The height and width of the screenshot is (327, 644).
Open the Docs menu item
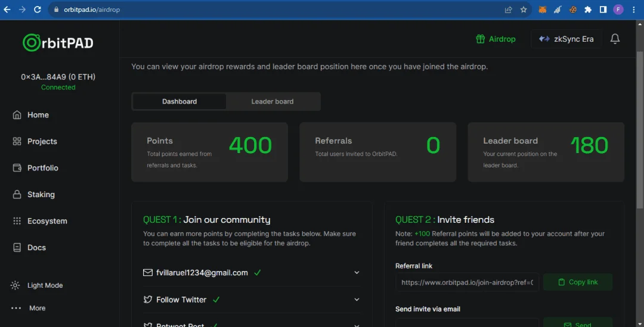(x=29, y=247)
